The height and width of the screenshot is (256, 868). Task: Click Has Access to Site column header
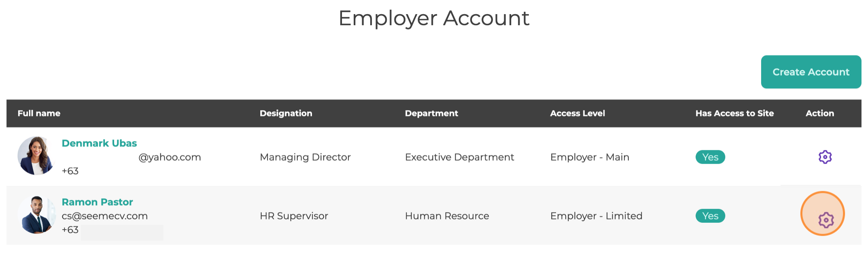[734, 113]
